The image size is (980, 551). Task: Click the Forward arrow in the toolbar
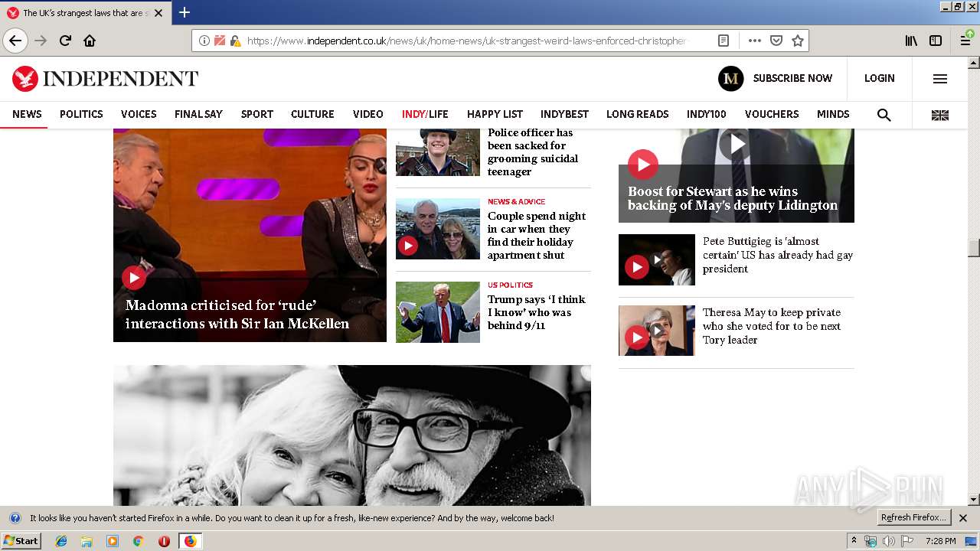pyautogui.click(x=41, y=41)
